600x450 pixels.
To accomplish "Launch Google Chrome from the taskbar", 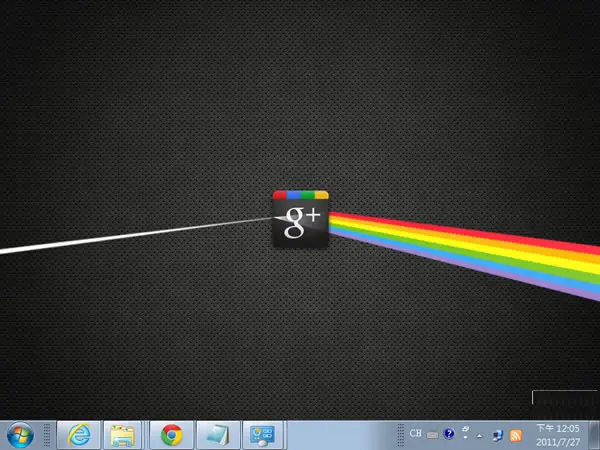I will [x=171, y=435].
